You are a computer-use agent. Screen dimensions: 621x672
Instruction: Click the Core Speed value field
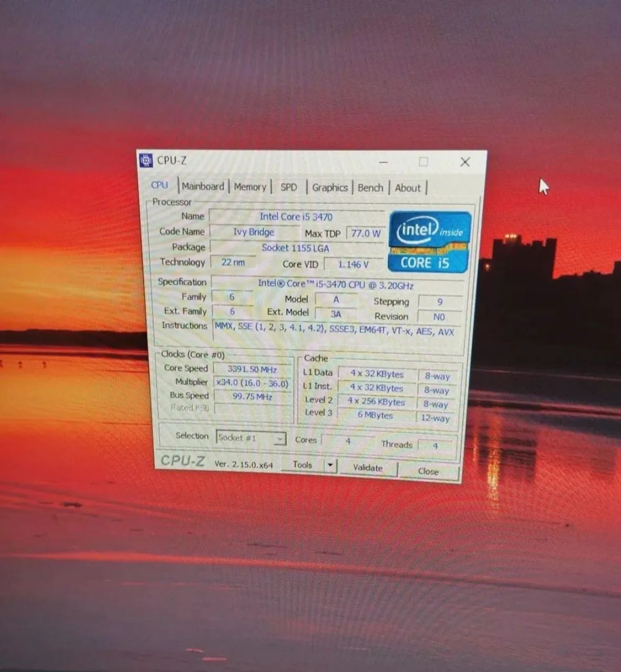(x=252, y=370)
